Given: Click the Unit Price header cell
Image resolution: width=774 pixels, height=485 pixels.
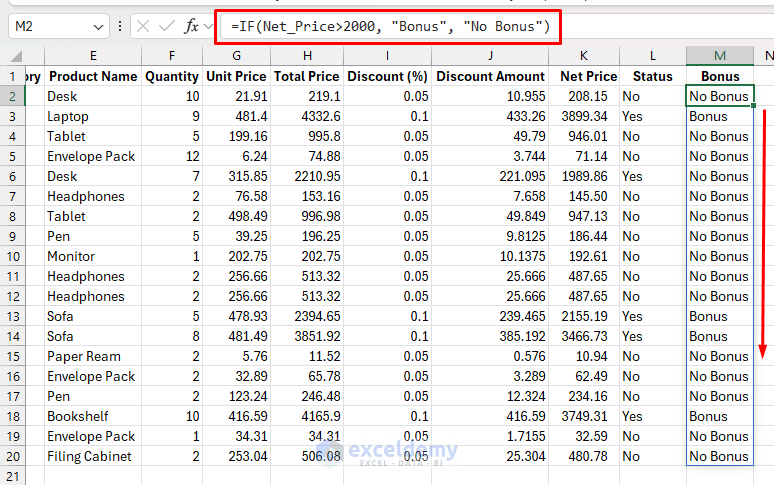Looking at the screenshot, I should [236, 76].
